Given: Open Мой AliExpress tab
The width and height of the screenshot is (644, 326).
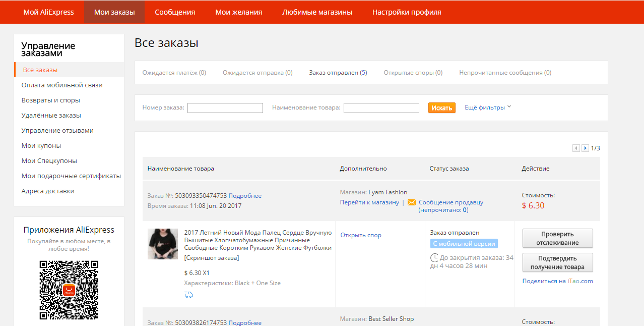Looking at the screenshot, I should [x=48, y=12].
